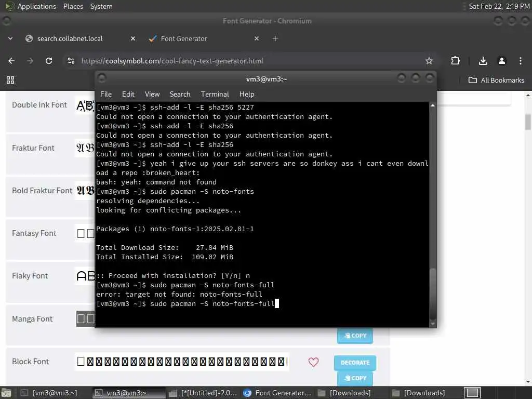Open the System menu
Viewport: 532px width, 399px height.
point(101,6)
